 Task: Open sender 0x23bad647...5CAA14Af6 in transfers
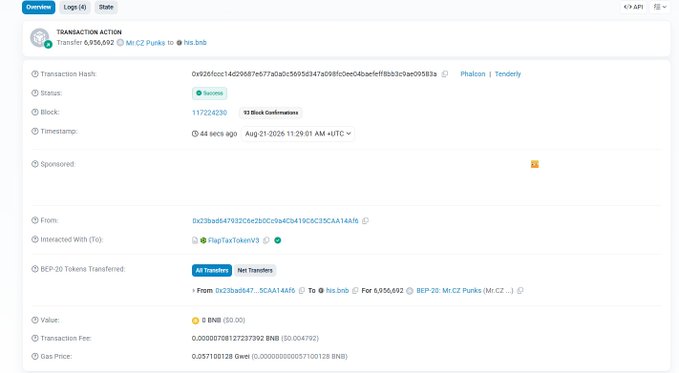[255, 291]
